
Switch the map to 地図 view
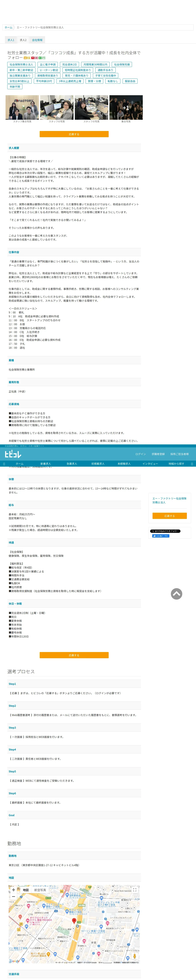coord(25,890)
